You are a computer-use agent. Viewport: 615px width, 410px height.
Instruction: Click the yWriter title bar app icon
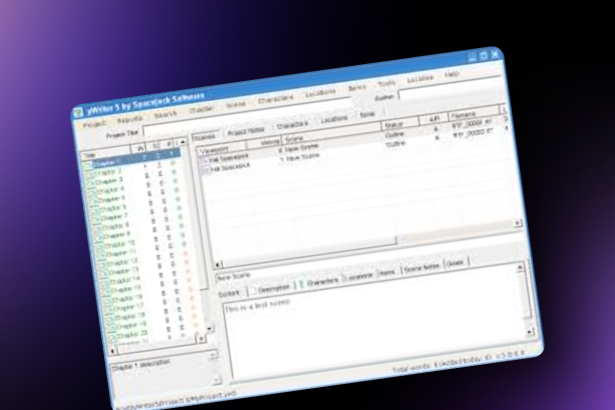[x=77, y=111]
